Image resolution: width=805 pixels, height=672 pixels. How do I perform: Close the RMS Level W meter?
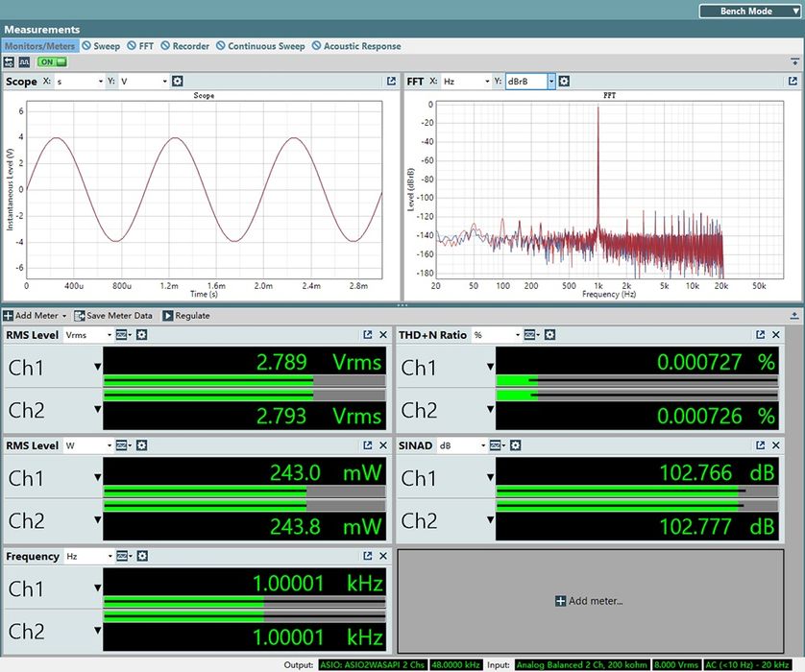point(383,445)
